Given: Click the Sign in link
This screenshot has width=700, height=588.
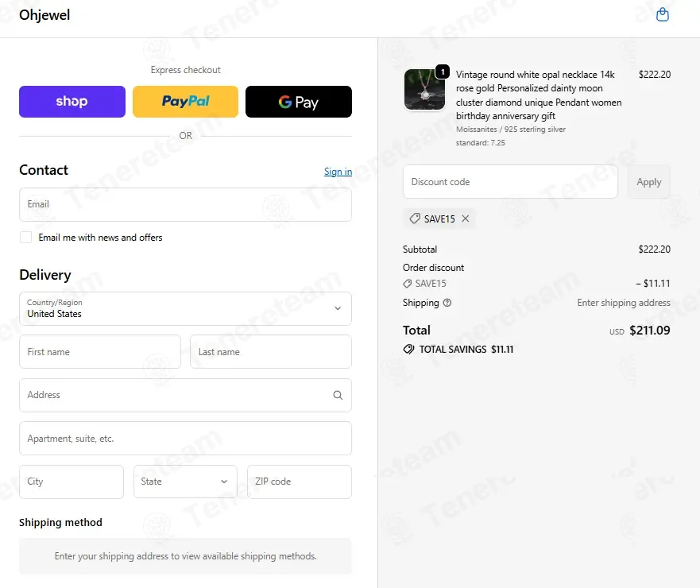Looking at the screenshot, I should coord(338,172).
